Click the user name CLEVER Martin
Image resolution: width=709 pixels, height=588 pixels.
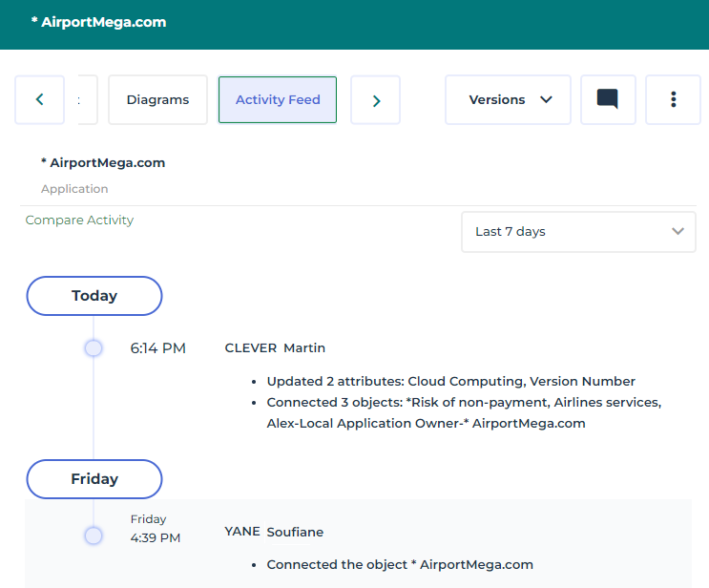tap(275, 348)
